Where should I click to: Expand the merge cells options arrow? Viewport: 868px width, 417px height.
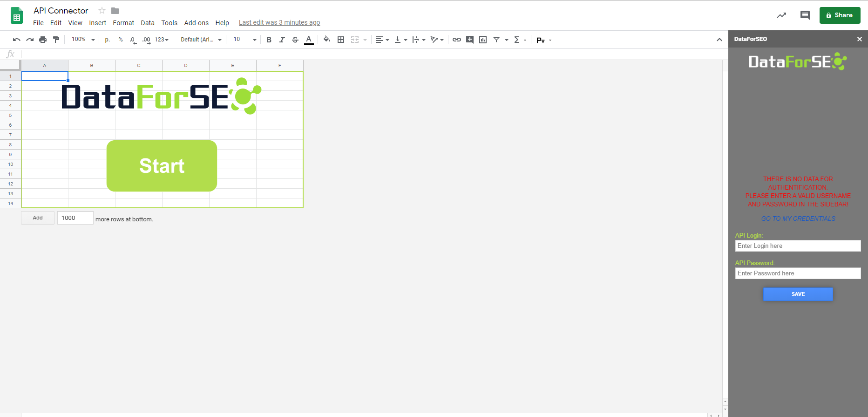coord(365,40)
